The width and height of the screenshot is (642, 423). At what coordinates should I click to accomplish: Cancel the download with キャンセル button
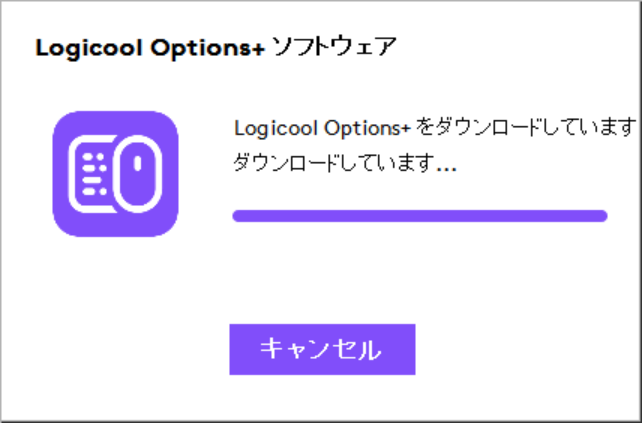click(322, 349)
